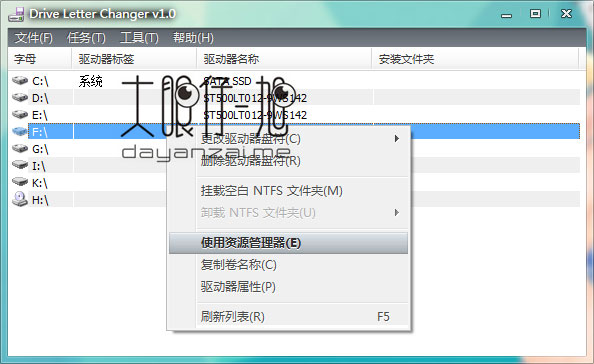The image size is (594, 364).
Task: Select the H:\ drive letter text
Action: pos(40,200)
